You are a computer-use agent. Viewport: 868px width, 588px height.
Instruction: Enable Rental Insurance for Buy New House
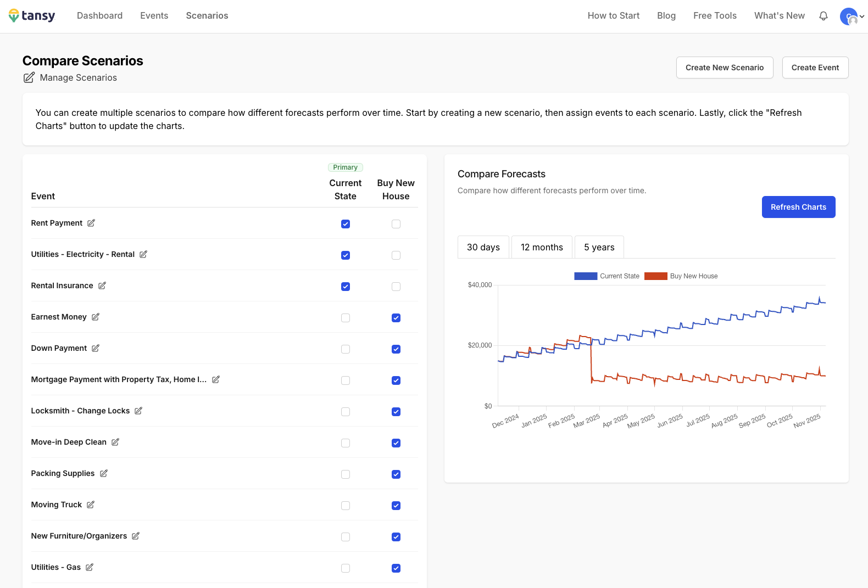[x=396, y=287]
